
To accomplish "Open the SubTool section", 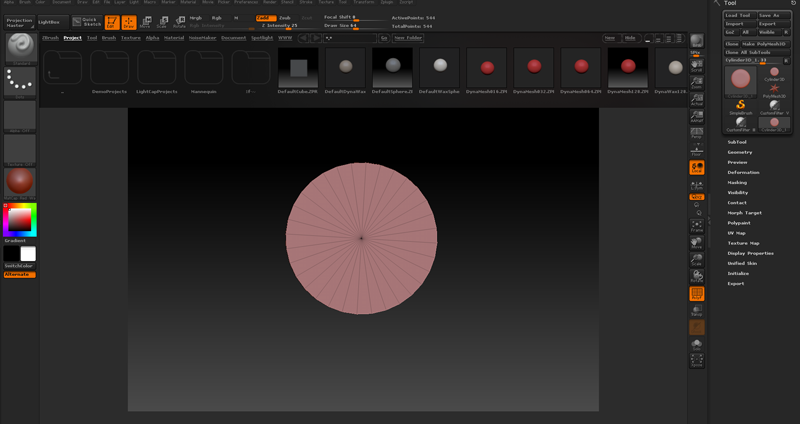I will (x=737, y=142).
